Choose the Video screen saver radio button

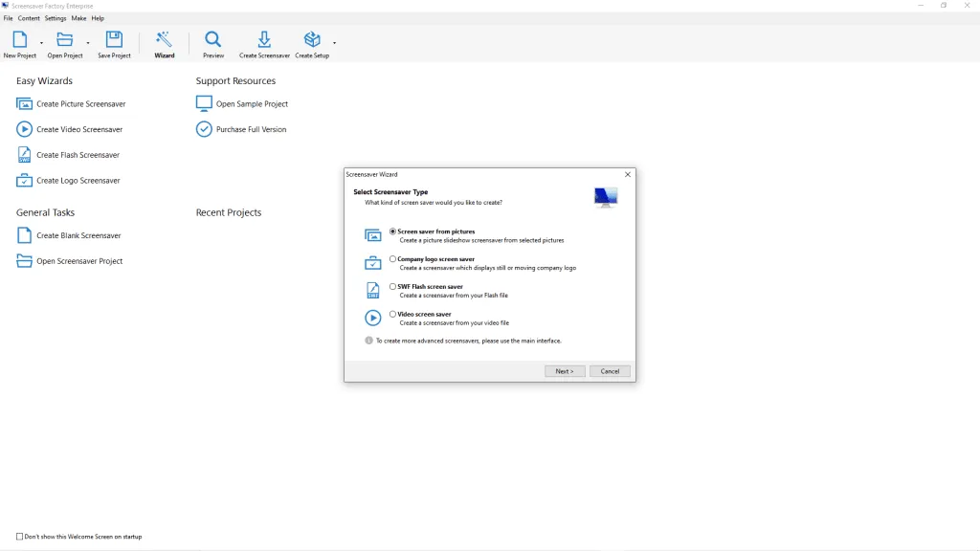point(392,314)
